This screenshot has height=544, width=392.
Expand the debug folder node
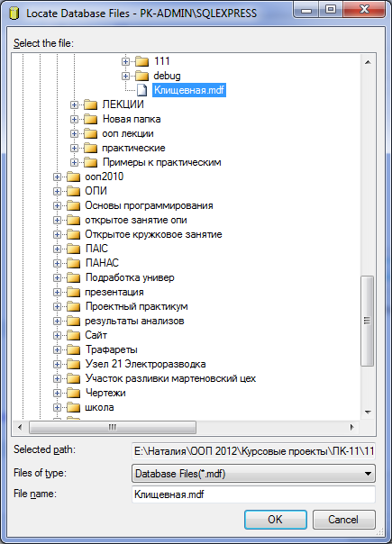[x=125, y=76]
